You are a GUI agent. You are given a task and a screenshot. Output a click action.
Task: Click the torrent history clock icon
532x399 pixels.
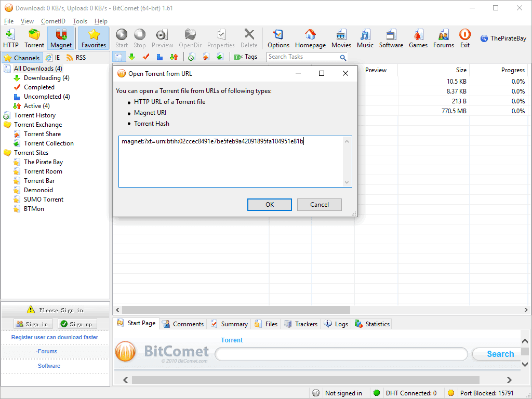(x=192, y=57)
